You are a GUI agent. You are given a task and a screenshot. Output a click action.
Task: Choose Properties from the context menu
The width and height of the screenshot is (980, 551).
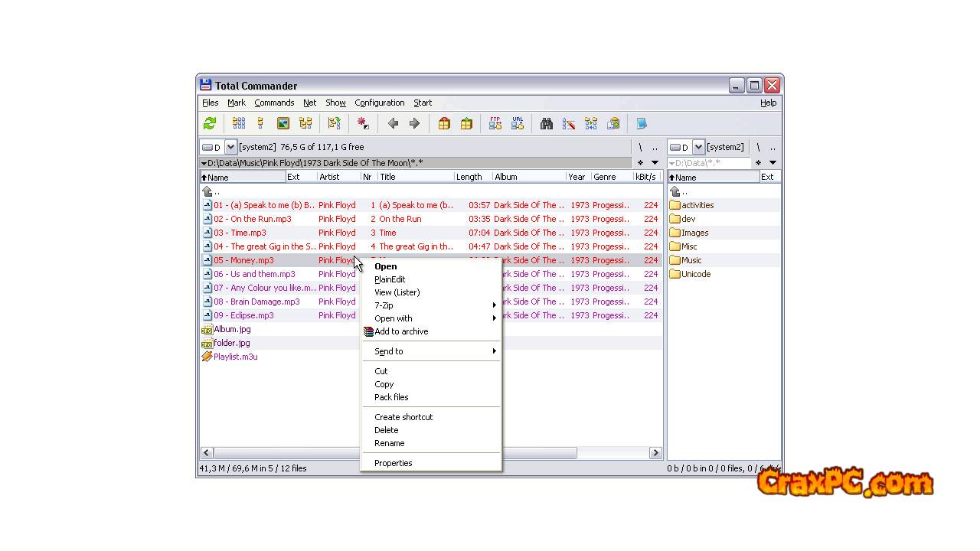(394, 463)
